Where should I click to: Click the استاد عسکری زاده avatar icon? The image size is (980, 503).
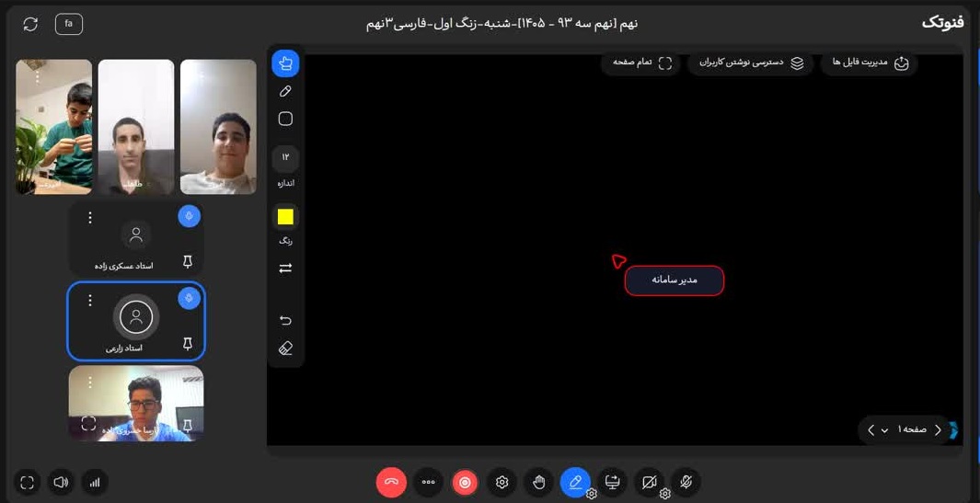136,234
